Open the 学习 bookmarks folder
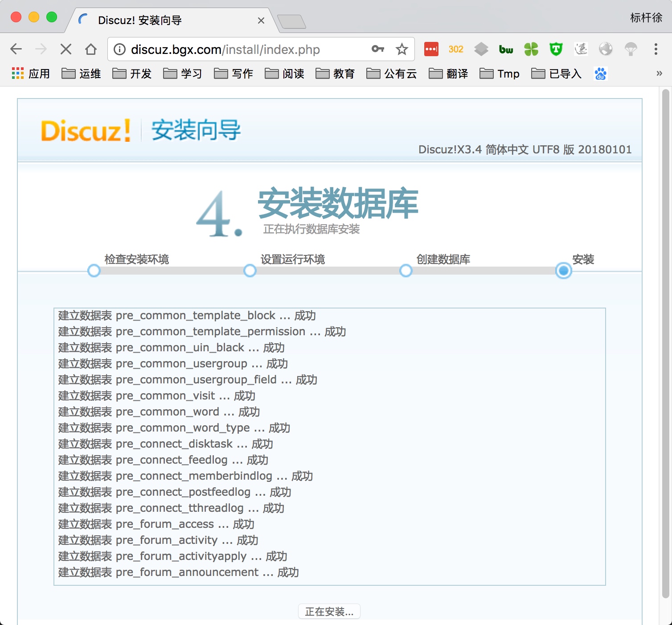This screenshot has width=672, height=625. [183, 74]
